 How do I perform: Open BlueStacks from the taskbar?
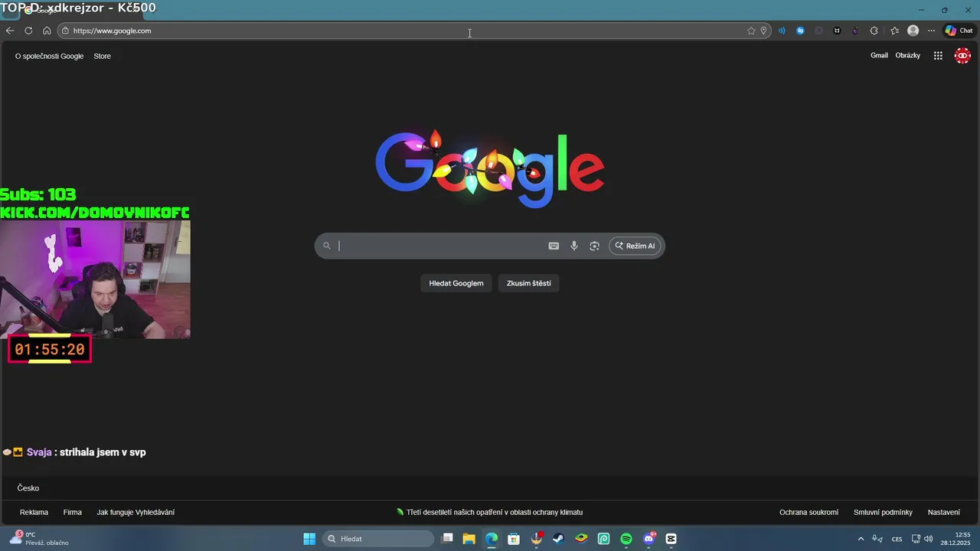click(x=581, y=539)
